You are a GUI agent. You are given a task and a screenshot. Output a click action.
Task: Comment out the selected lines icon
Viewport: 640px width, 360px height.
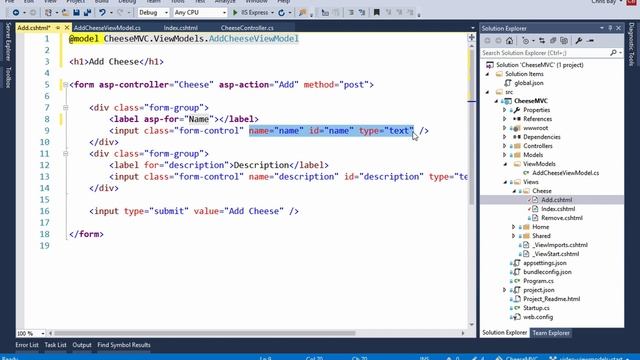point(351,13)
